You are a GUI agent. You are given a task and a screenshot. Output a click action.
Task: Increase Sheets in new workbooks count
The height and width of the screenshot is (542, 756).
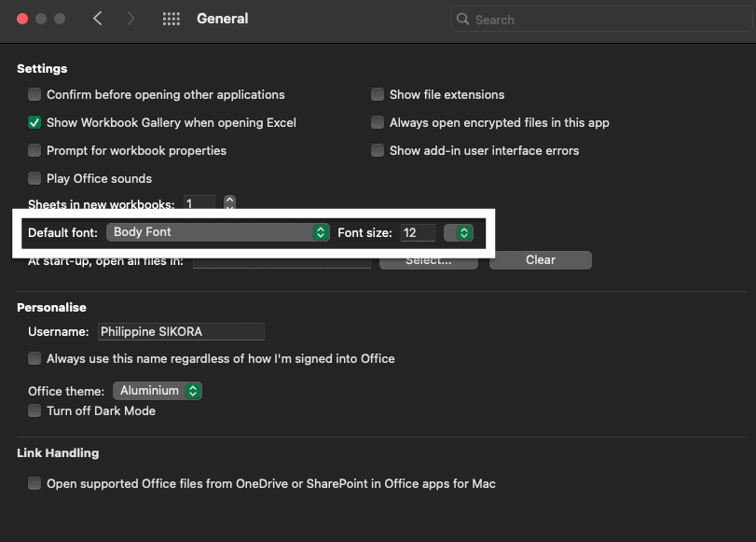[228, 200]
